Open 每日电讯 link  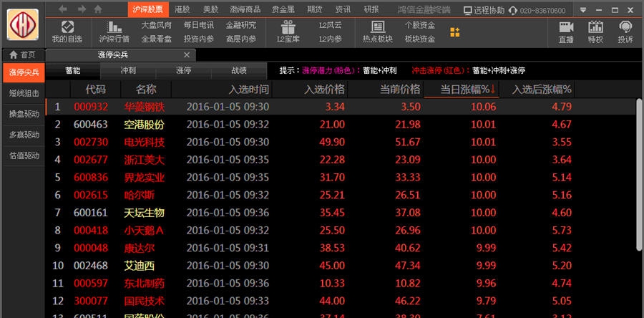[199, 25]
